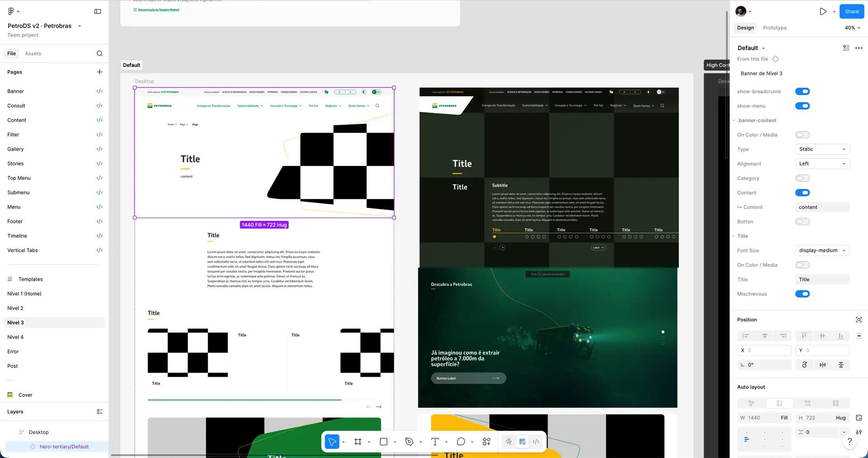868x458 pixels.
Task: Open the Actions components tool
Action: pos(486,442)
